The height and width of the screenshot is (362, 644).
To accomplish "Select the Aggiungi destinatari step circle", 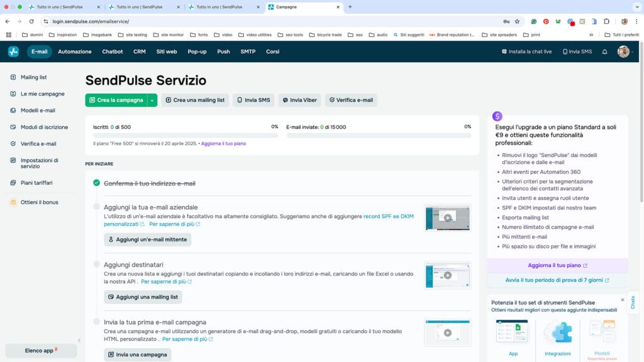I will pos(96,264).
